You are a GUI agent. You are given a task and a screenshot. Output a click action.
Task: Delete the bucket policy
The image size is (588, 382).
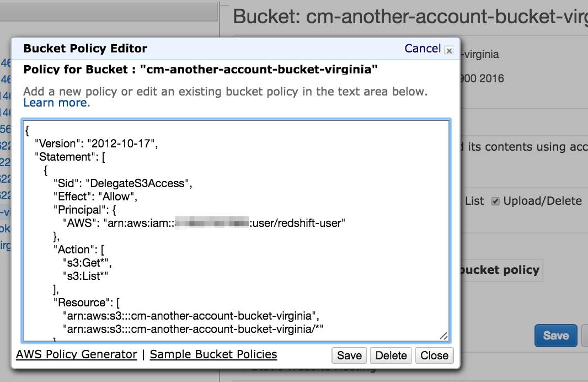coord(391,355)
